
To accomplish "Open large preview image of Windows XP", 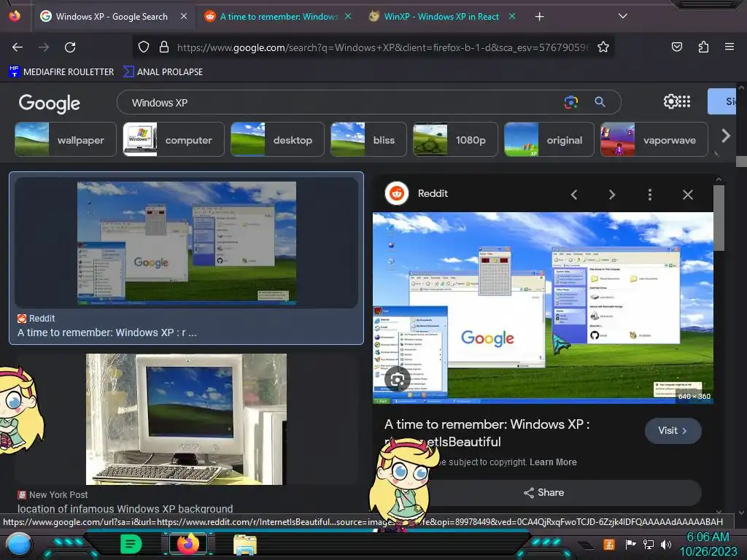I will [x=543, y=308].
